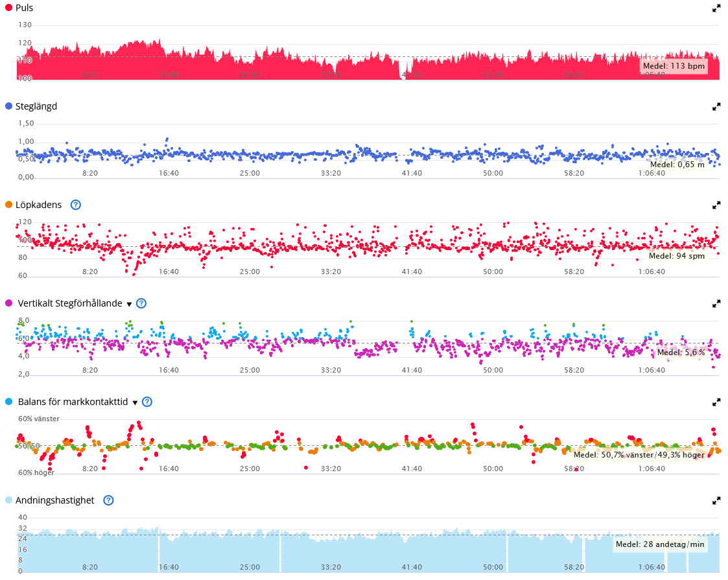Expand the Andningshastighet chart to fullscreen

tap(716, 501)
